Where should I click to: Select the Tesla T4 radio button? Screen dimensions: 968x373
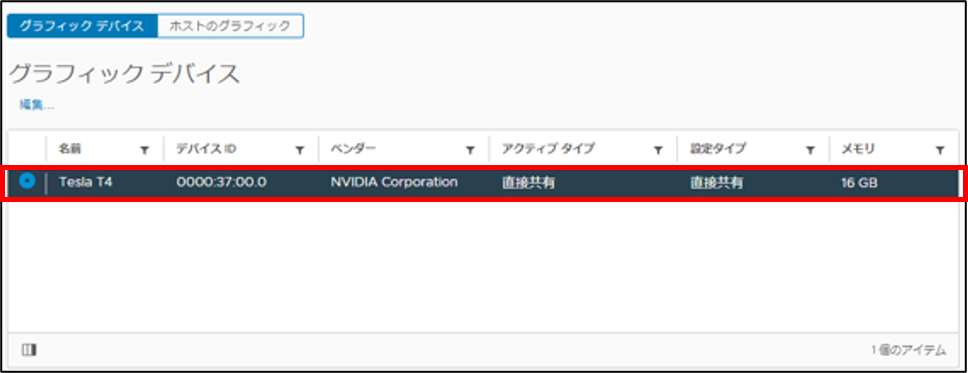tap(27, 182)
